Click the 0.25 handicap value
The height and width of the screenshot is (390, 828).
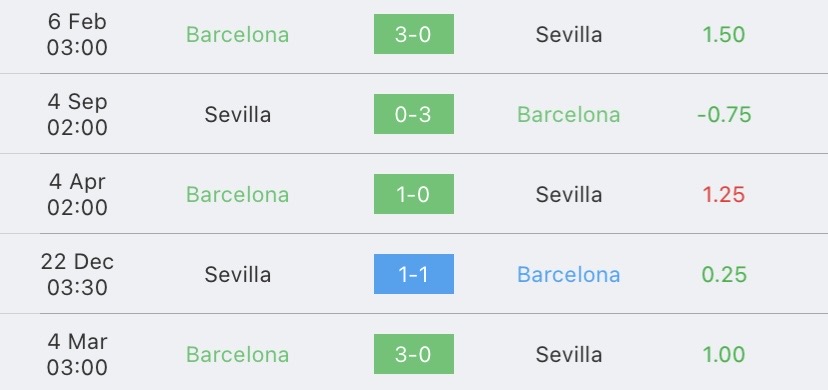[724, 274]
